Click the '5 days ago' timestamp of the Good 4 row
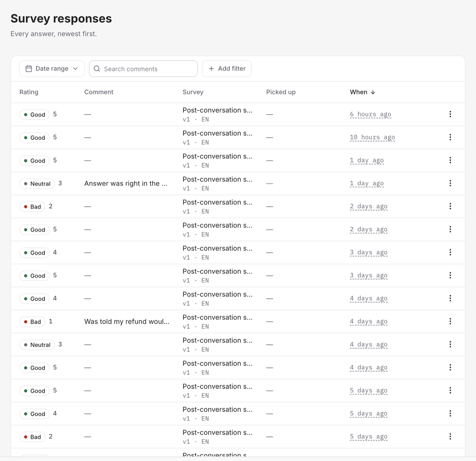This screenshot has width=476, height=461. [369, 414]
